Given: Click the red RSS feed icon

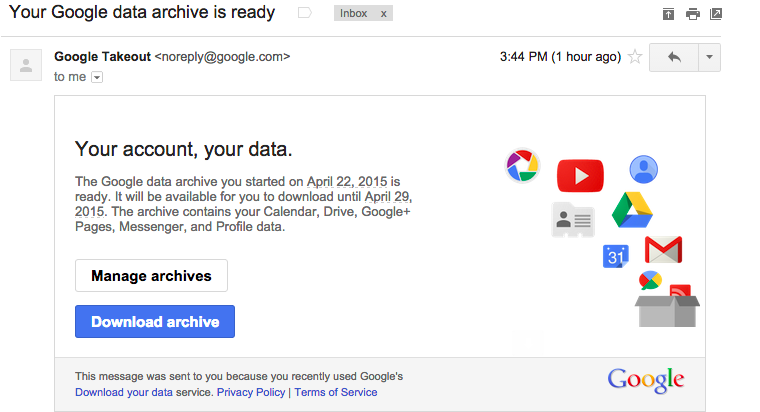Looking at the screenshot, I should click(680, 290).
